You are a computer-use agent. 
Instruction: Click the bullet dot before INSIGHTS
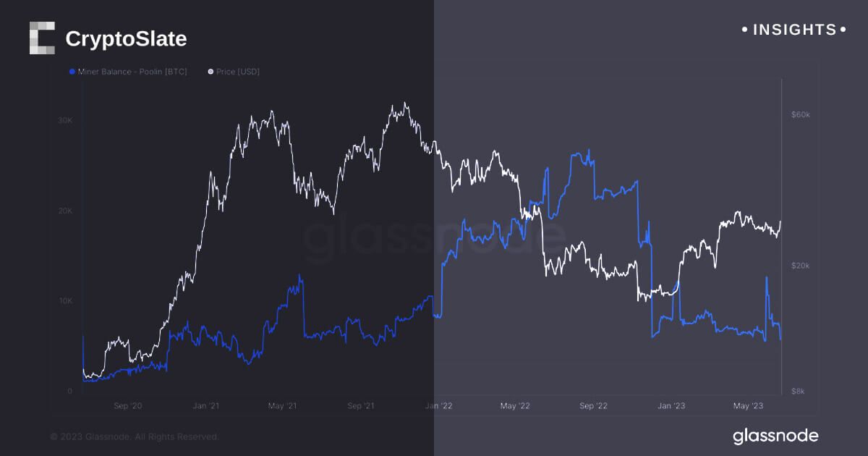coord(745,30)
